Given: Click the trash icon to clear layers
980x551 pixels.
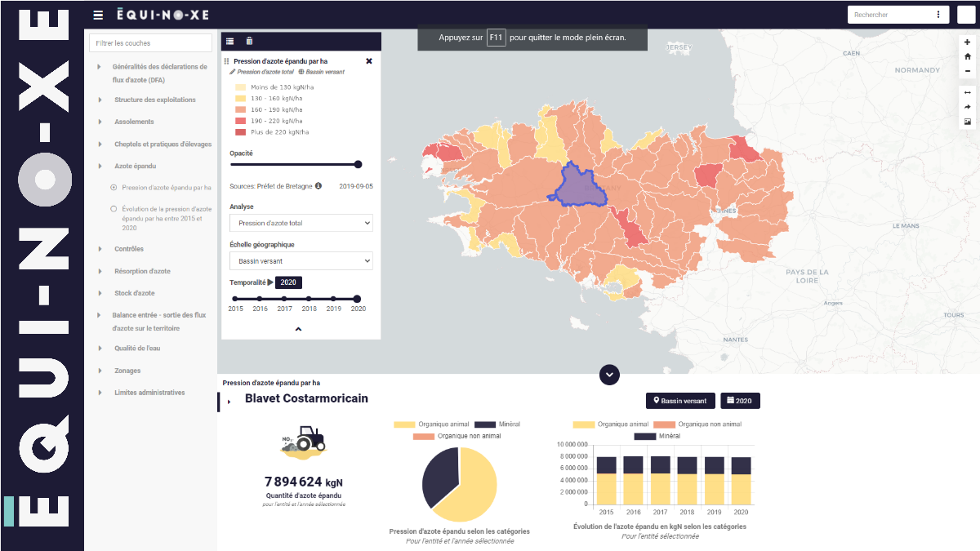Looking at the screenshot, I should (x=249, y=41).
